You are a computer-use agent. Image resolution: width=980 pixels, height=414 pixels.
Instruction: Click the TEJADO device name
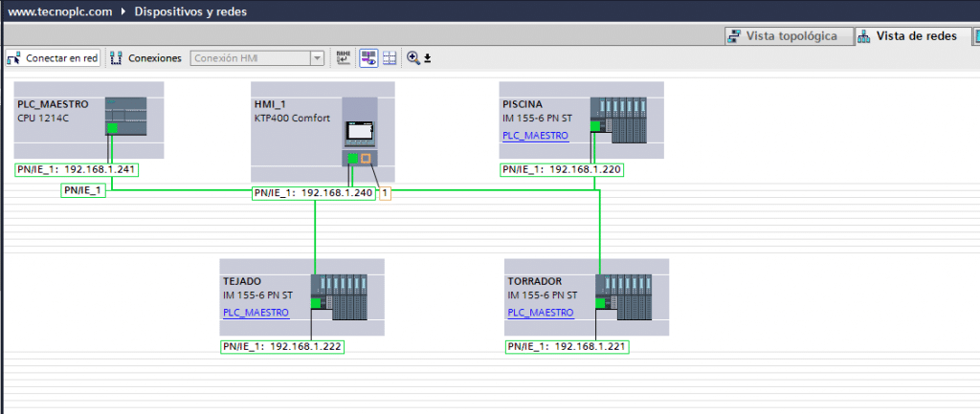coord(242,282)
